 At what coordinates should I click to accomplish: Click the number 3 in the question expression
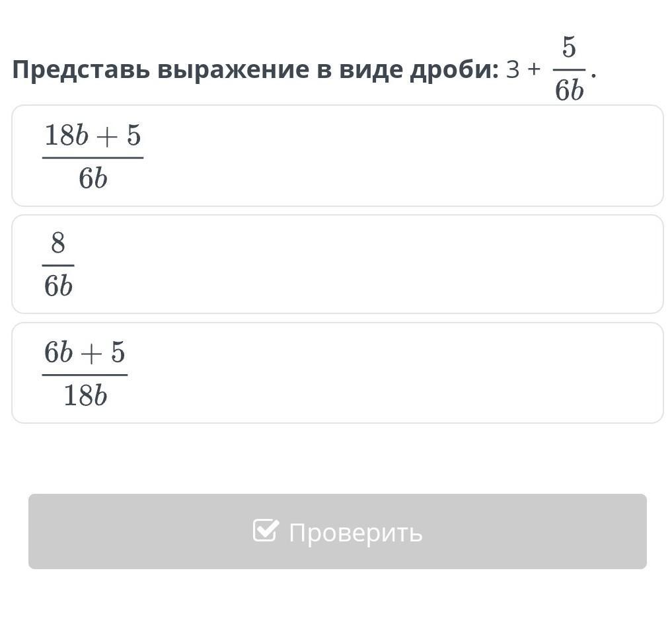(513, 70)
